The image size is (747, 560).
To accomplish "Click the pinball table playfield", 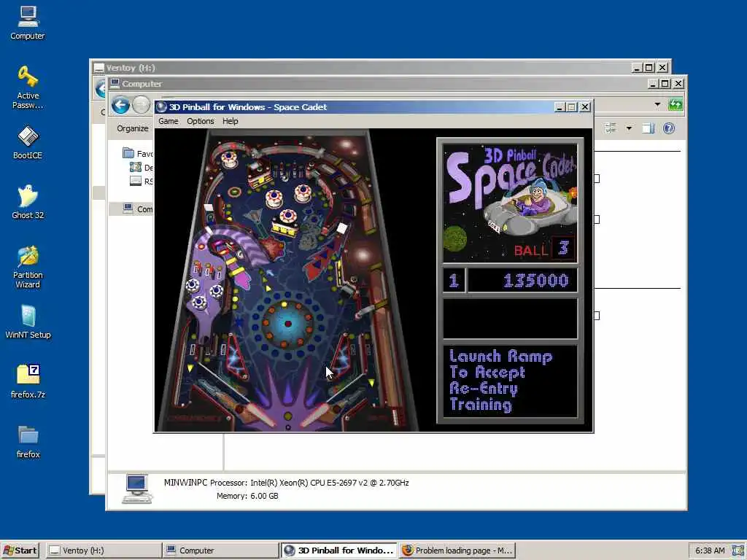I will click(287, 280).
